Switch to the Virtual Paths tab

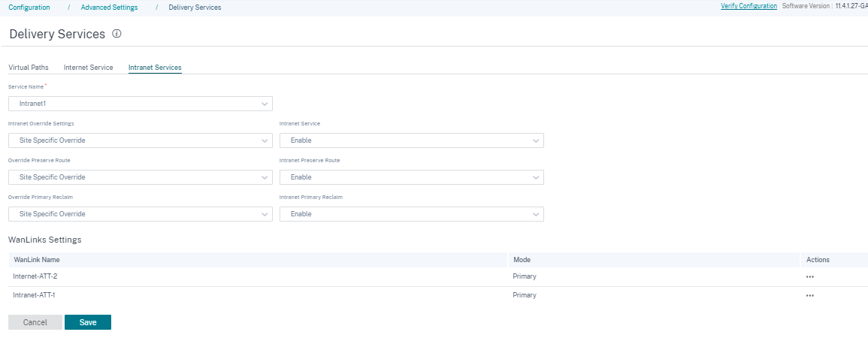click(x=29, y=68)
